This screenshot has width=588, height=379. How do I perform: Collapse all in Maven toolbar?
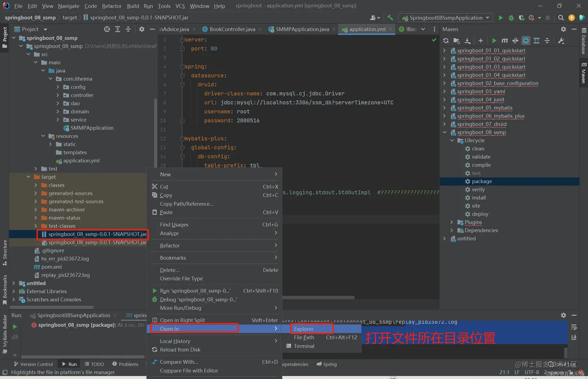pos(547,41)
